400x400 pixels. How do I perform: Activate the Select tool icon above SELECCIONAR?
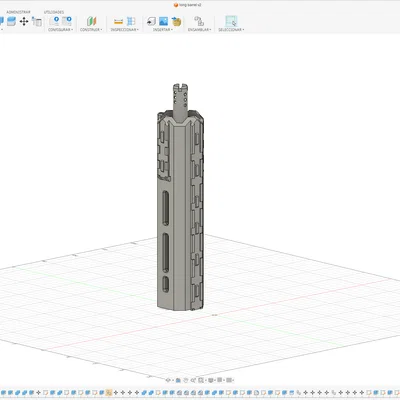231,21
